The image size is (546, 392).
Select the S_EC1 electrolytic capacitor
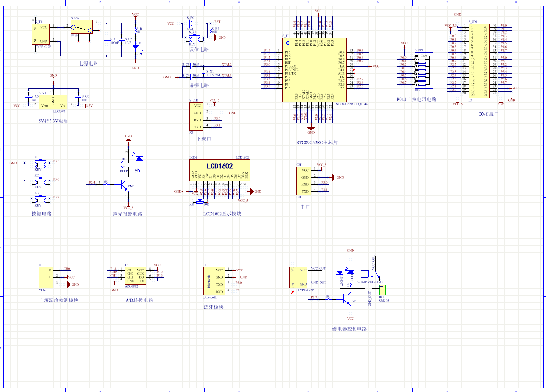(x=190, y=23)
